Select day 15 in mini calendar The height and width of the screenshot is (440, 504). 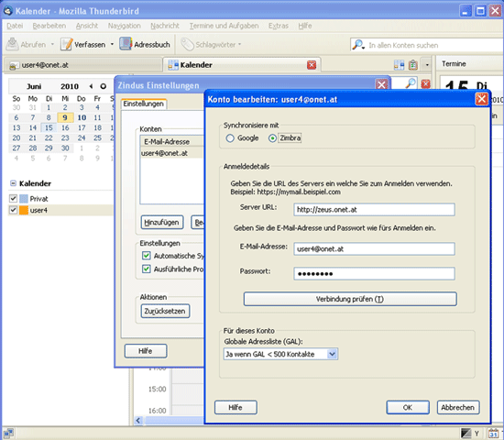tap(49, 127)
